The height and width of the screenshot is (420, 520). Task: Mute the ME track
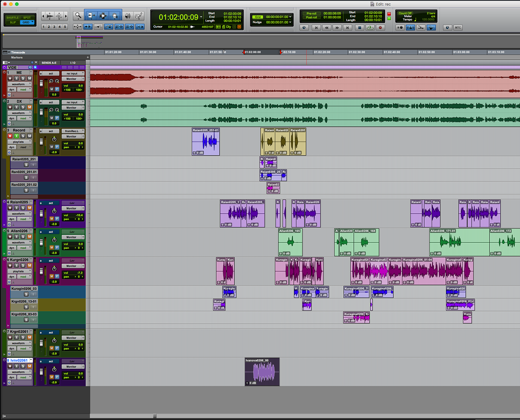pos(29,78)
